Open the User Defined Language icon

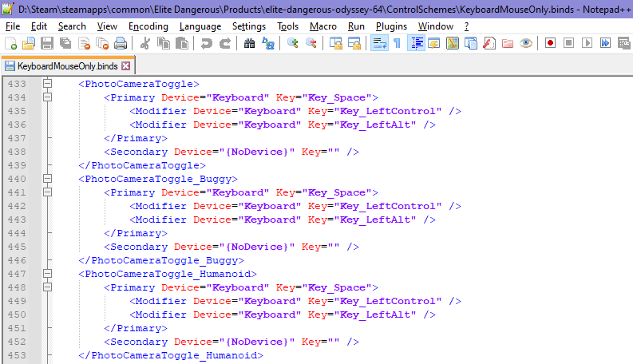[x=434, y=43]
